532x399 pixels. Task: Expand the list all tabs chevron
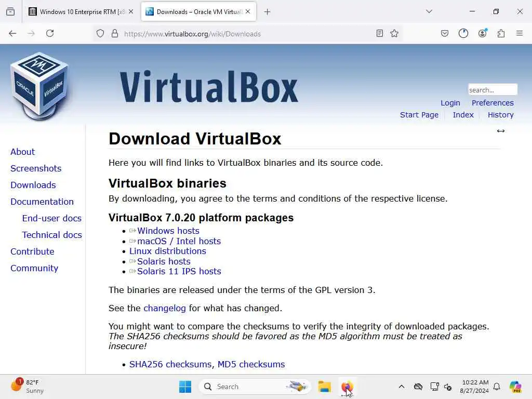(x=429, y=11)
